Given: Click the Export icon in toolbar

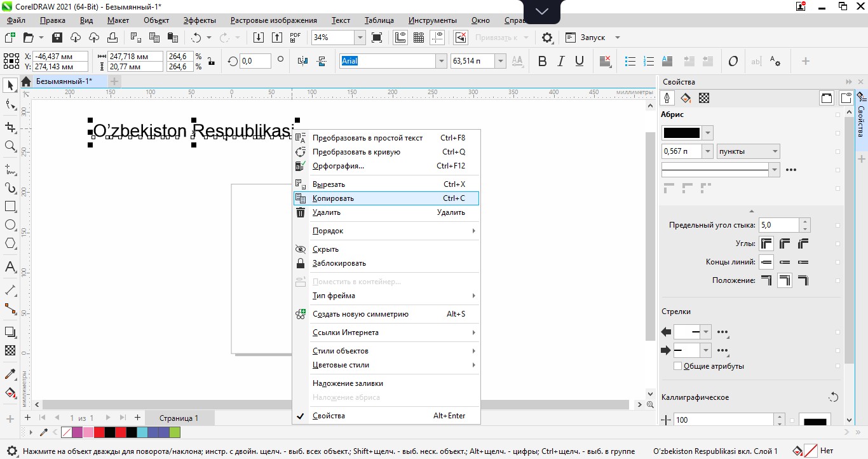Looking at the screenshot, I should click(277, 38).
